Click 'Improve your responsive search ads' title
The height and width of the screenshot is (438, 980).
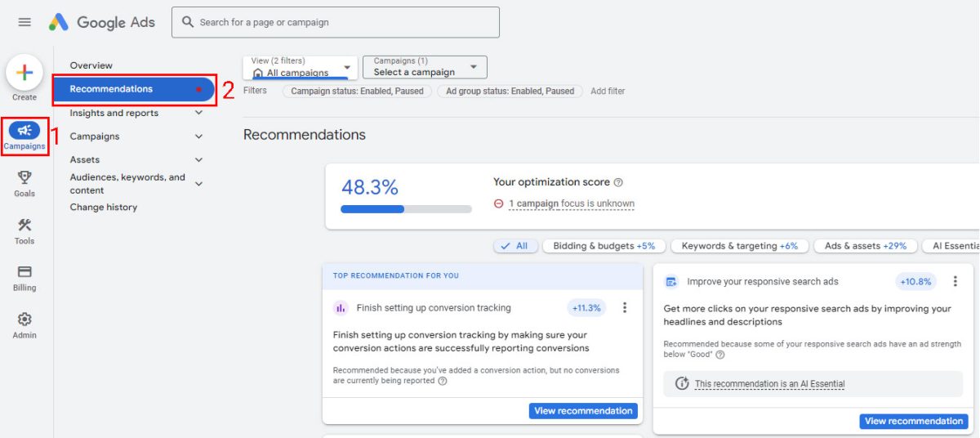coord(763,282)
